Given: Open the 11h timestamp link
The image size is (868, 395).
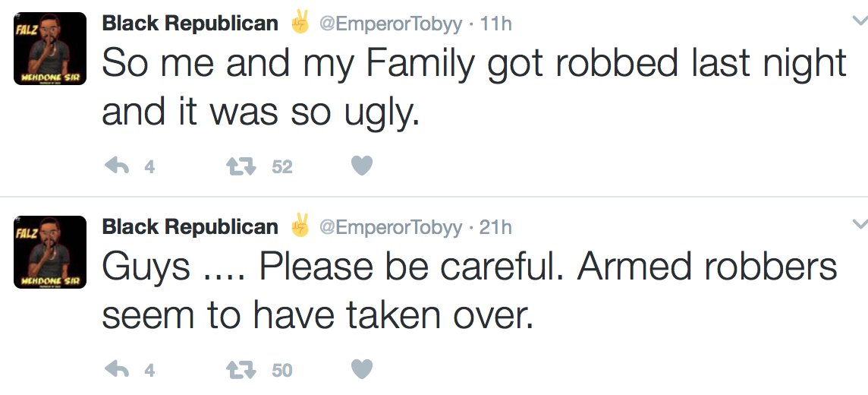Looking at the screenshot, I should point(496,24).
